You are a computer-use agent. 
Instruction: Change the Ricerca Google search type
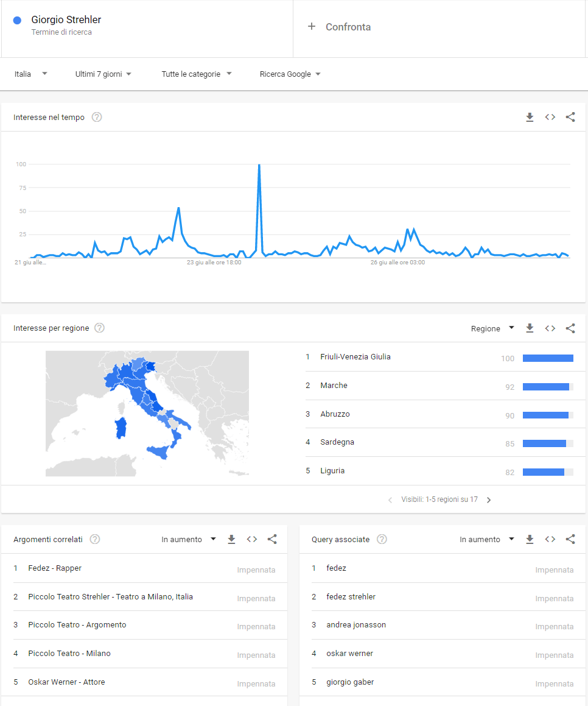click(290, 74)
